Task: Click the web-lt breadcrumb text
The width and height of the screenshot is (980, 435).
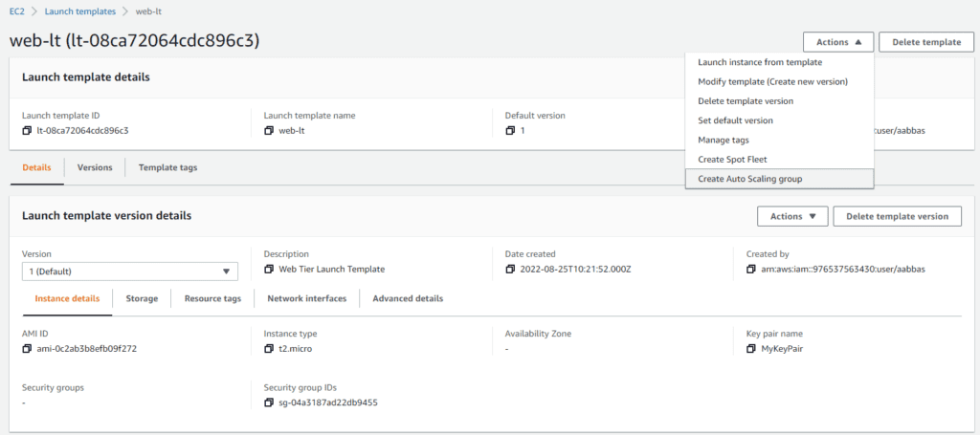Action: click(x=148, y=11)
